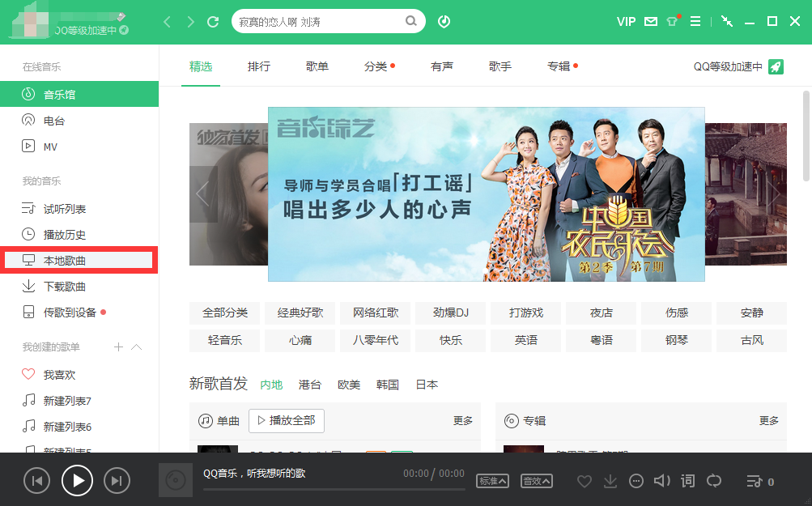Select 韩国 under 新歌首发
Screen dimensions: 812x506
[388, 385]
